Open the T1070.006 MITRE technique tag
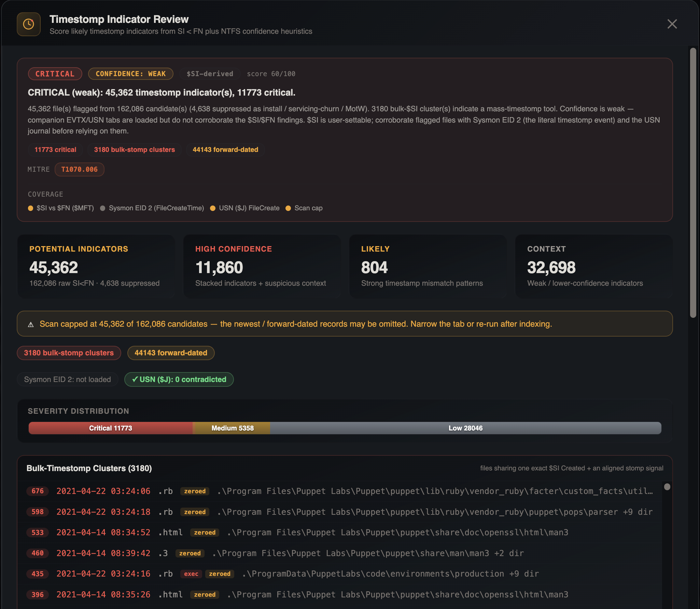Viewport: 700px width, 609px height. (80, 169)
